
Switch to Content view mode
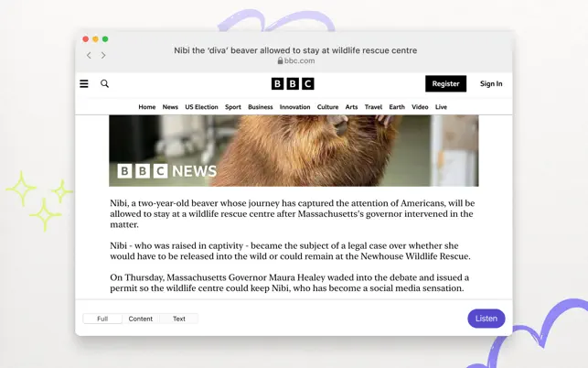(141, 319)
